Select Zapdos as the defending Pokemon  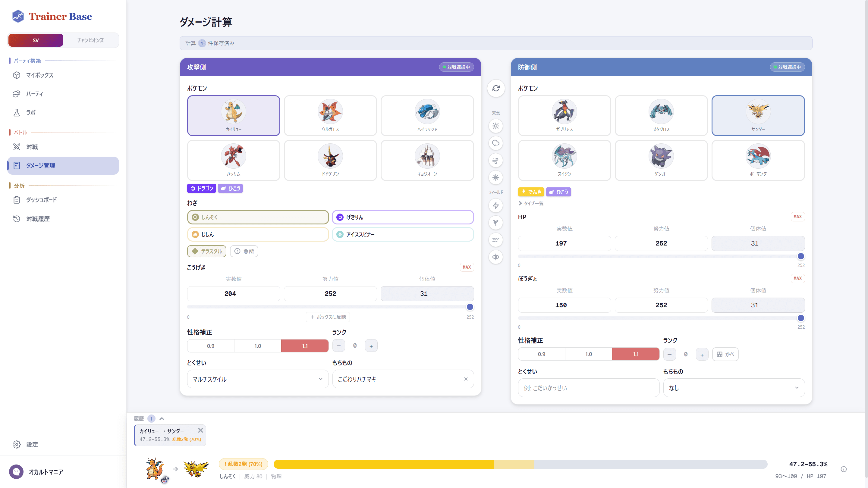coord(758,115)
